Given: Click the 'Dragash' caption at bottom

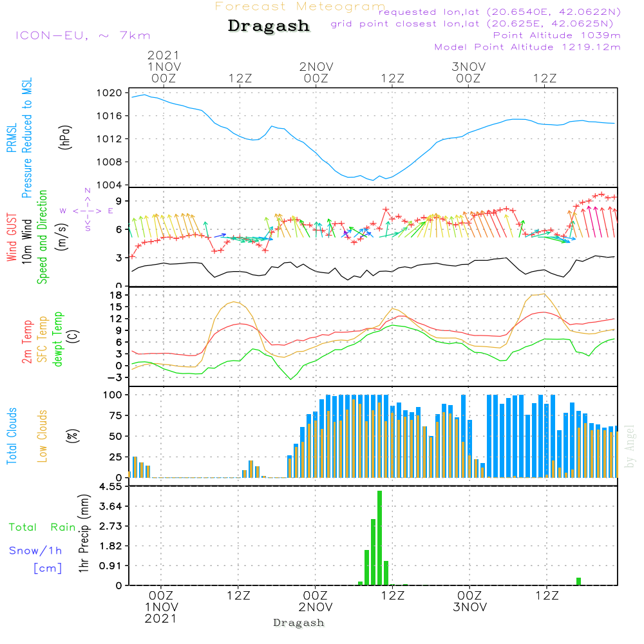Looking at the screenshot, I should [299, 623].
